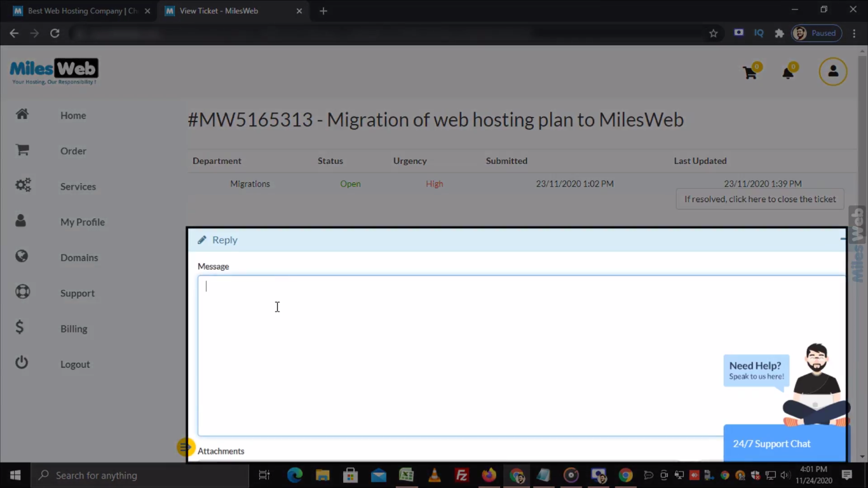Open the browser Extensions puzzle icon
The image size is (868, 488).
779,34
